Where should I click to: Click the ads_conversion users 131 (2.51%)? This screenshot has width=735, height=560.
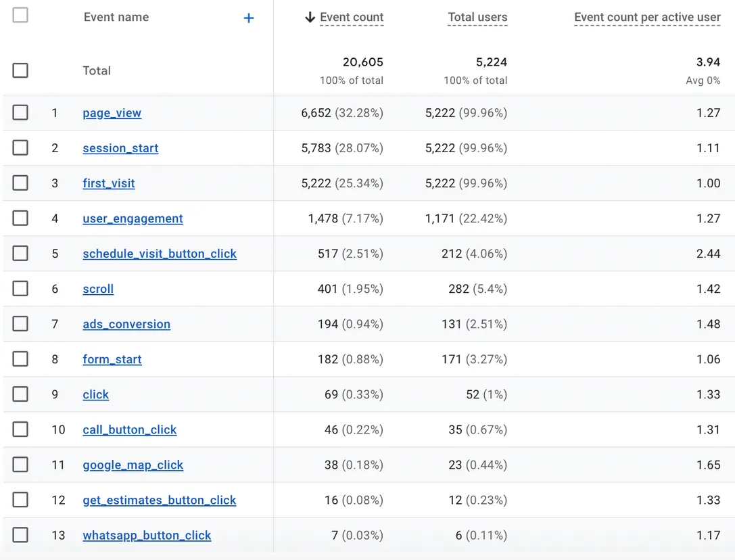click(x=475, y=324)
